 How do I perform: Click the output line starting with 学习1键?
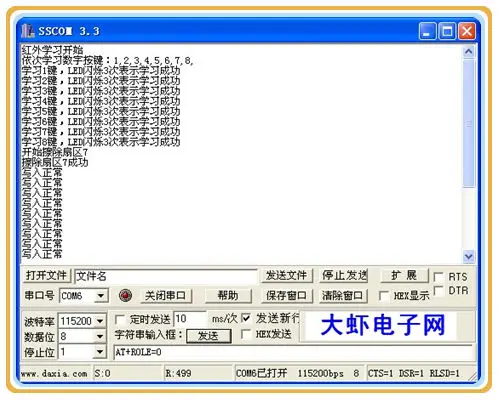click(x=101, y=71)
